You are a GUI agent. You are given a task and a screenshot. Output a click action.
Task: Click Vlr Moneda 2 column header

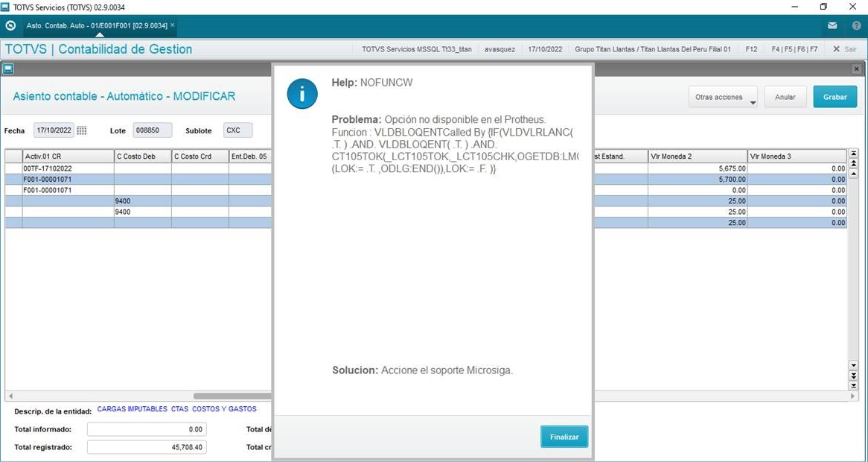(x=698, y=156)
